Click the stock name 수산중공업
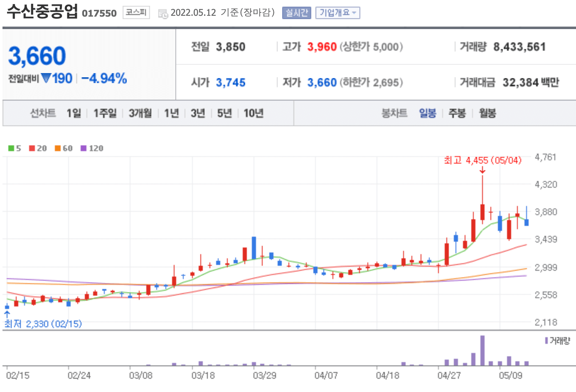 pyautogui.click(x=42, y=11)
